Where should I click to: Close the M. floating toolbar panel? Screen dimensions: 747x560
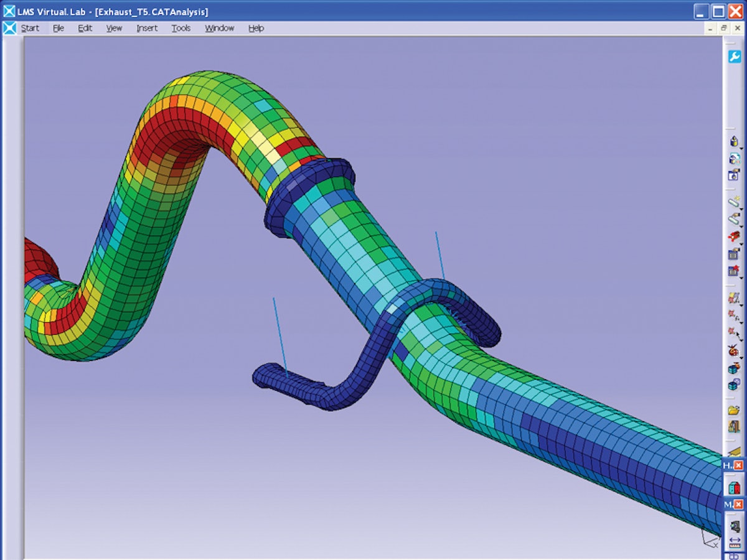click(739, 504)
